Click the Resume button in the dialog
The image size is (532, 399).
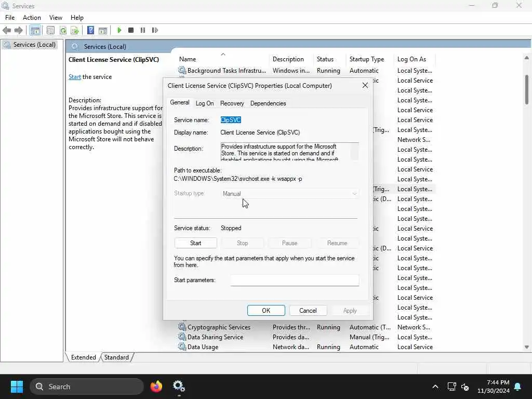[x=337, y=243]
